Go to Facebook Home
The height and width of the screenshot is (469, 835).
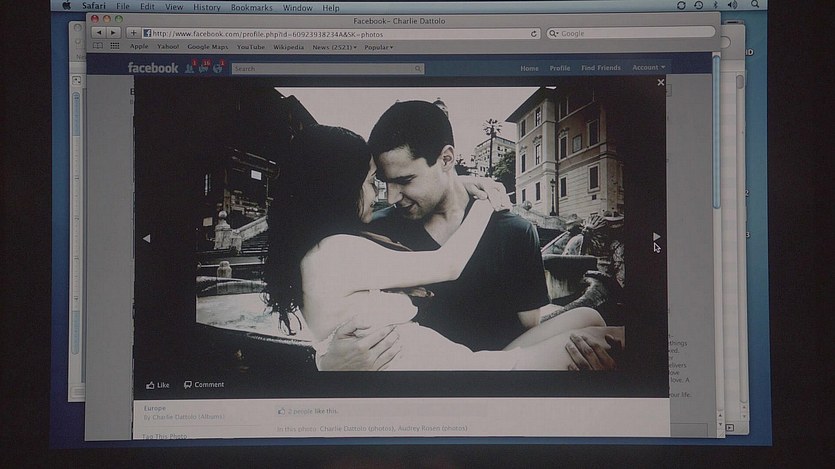[x=529, y=68]
